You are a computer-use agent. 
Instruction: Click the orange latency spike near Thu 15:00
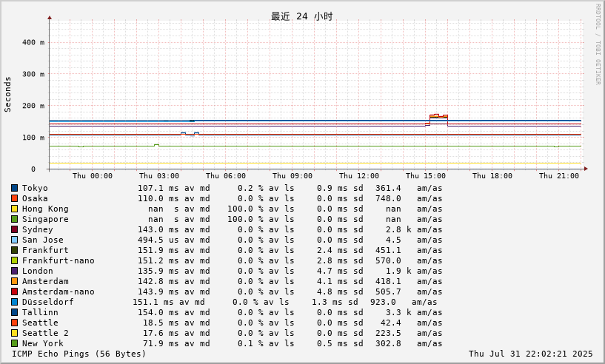[x=438, y=115]
